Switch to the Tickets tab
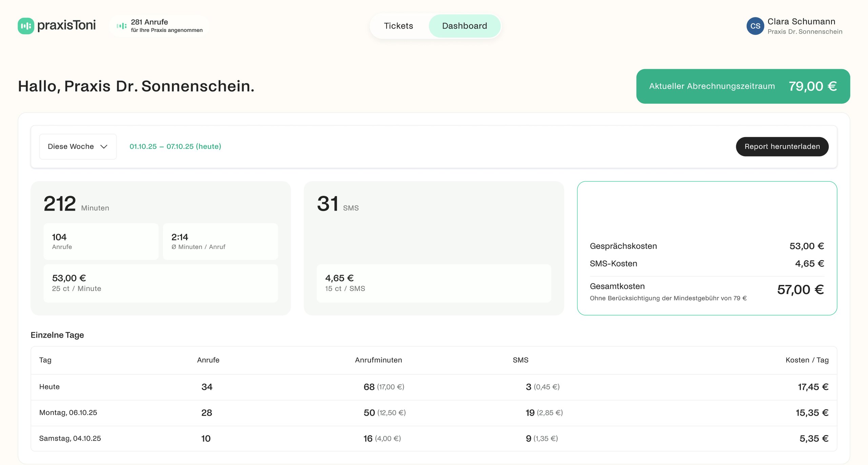This screenshot has height=465, width=868. (398, 26)
